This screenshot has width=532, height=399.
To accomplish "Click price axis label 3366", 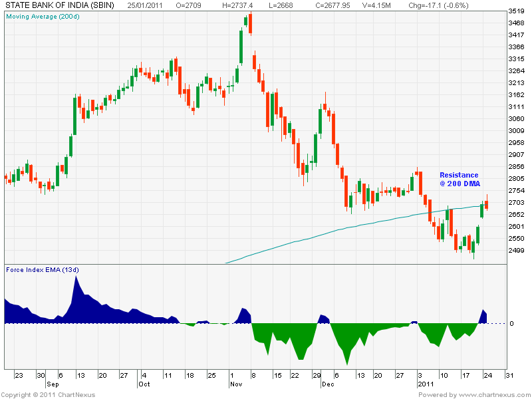I will [x=516, y=47].
